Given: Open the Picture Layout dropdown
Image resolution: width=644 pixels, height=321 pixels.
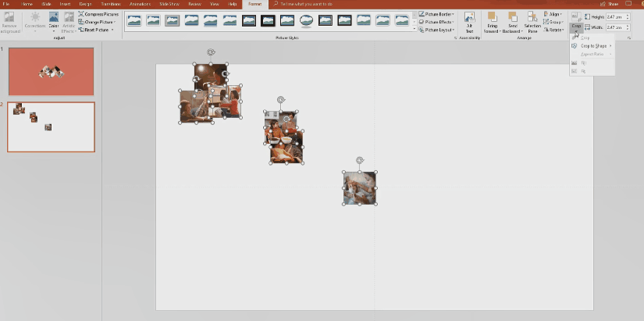Looking at the screenshot, I should tap(436, 30).
